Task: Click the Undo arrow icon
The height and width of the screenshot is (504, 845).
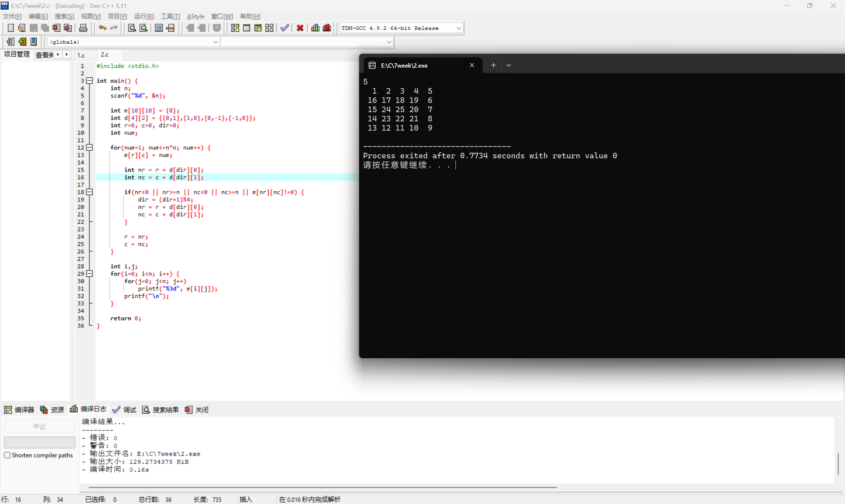Action: (102, 28)
